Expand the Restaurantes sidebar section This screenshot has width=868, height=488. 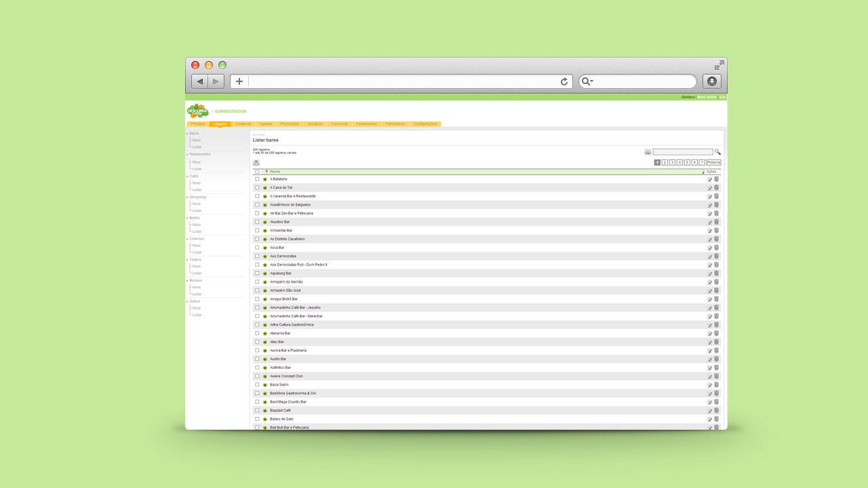(x=199, y=155)
